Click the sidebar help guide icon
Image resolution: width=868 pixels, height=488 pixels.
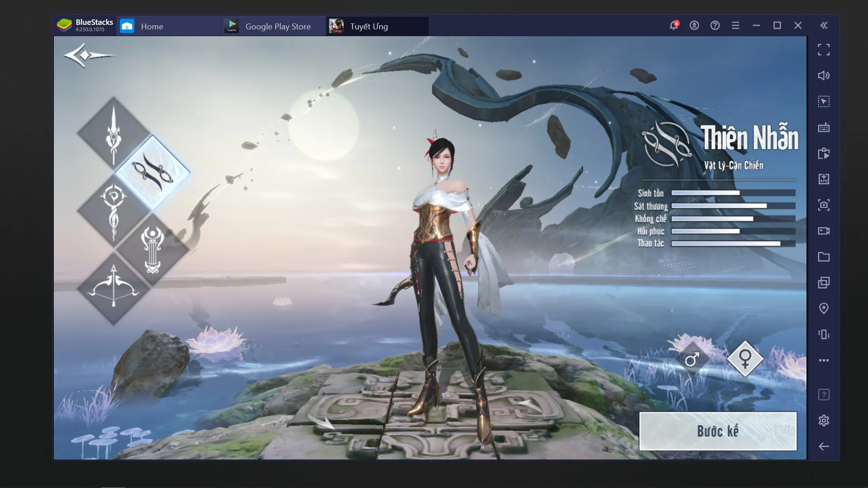coord(824,394)
